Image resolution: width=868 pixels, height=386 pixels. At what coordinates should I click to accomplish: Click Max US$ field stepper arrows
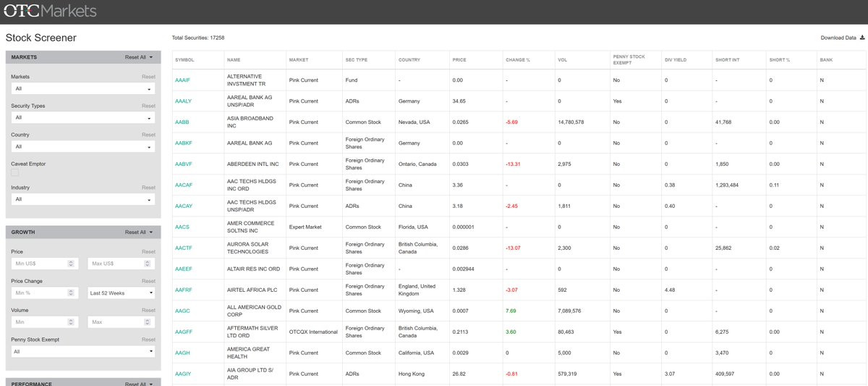[x=149, y=264]
